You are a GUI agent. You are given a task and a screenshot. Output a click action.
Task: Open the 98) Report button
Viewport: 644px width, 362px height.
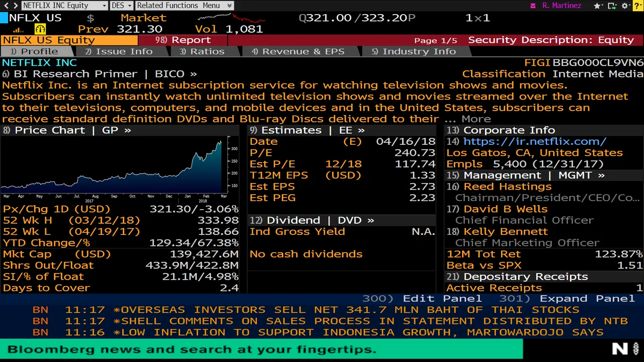183,40
